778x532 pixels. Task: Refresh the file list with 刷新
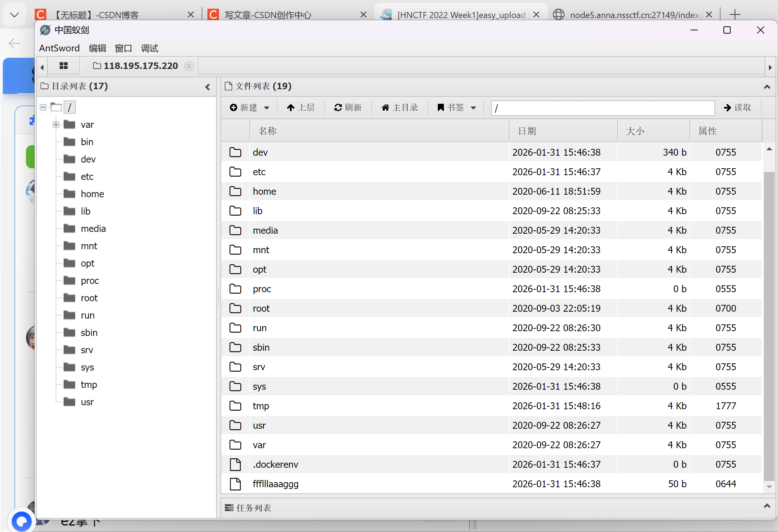pyautogui.click(x=348, y=108)
